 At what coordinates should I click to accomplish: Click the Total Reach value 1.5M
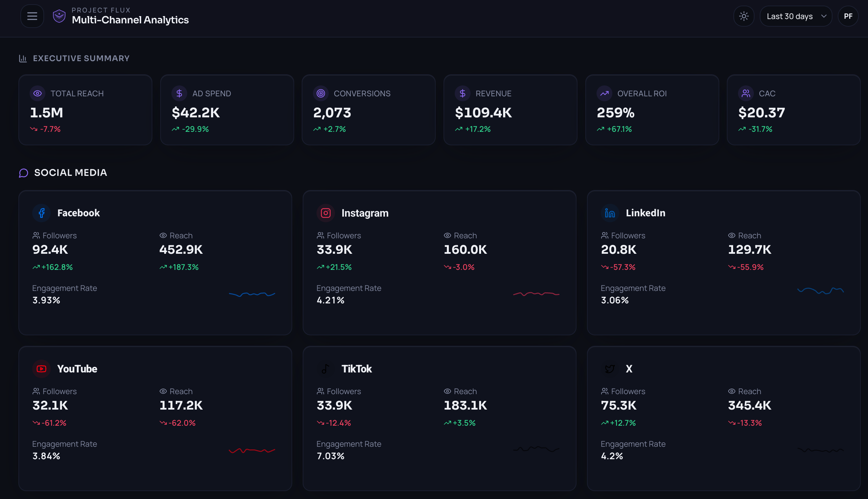pos(47,113)
